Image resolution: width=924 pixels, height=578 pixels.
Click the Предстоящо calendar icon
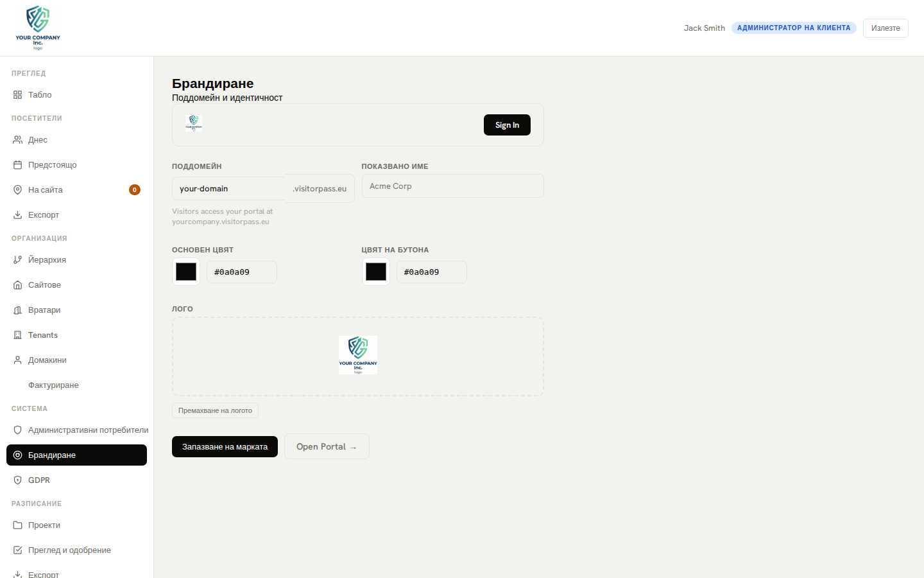(x=17, y=165)
